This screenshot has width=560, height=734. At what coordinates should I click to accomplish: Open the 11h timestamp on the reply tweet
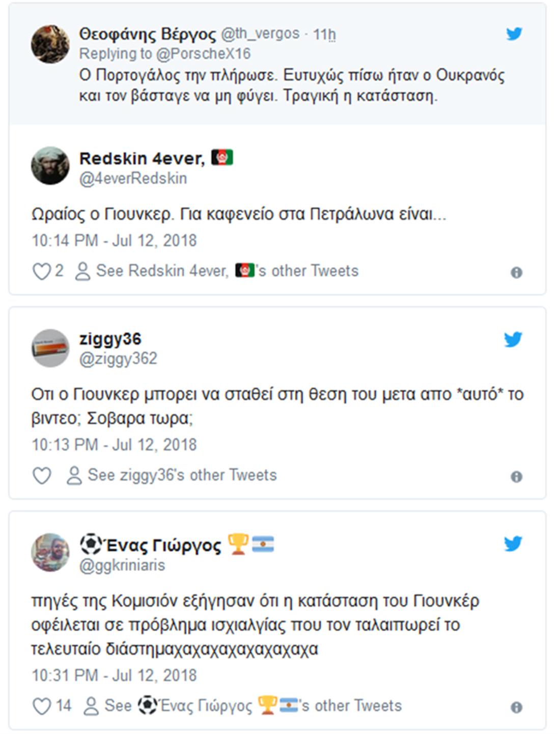click(x=324, y=34)
